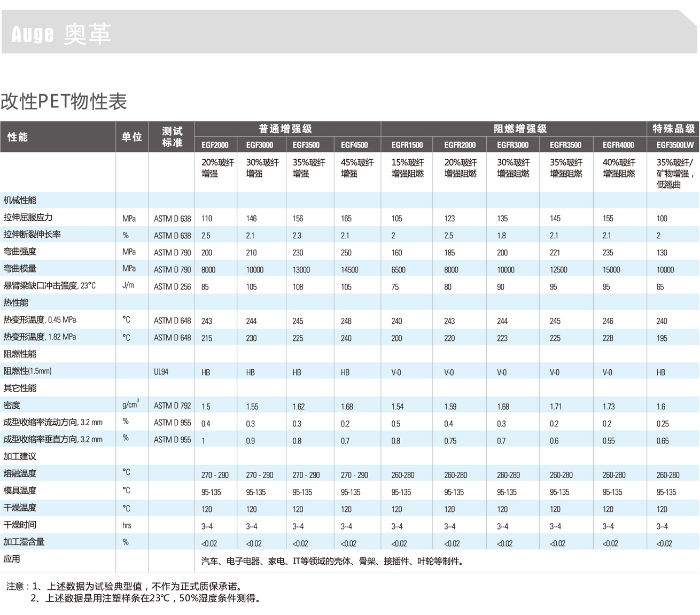Select the 特殊品级 group header
Viewport: 700px width, 615px height.
(673, 129)
